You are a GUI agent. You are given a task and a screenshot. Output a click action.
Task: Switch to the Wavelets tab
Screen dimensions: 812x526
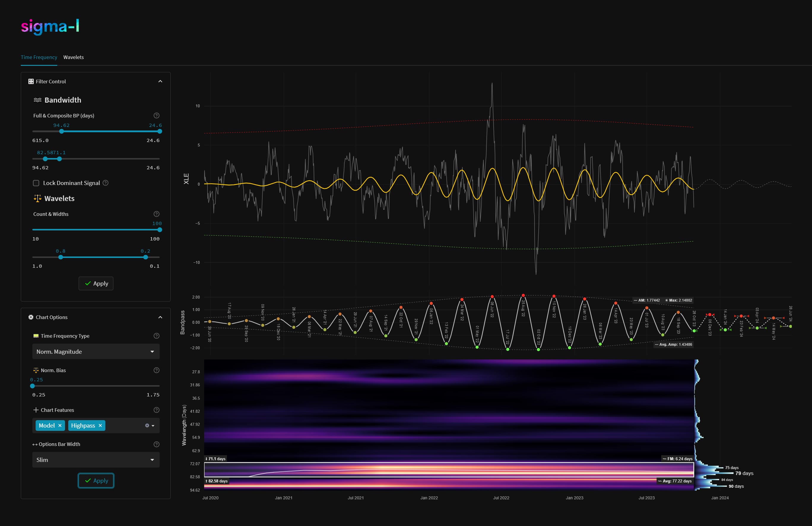73,57
